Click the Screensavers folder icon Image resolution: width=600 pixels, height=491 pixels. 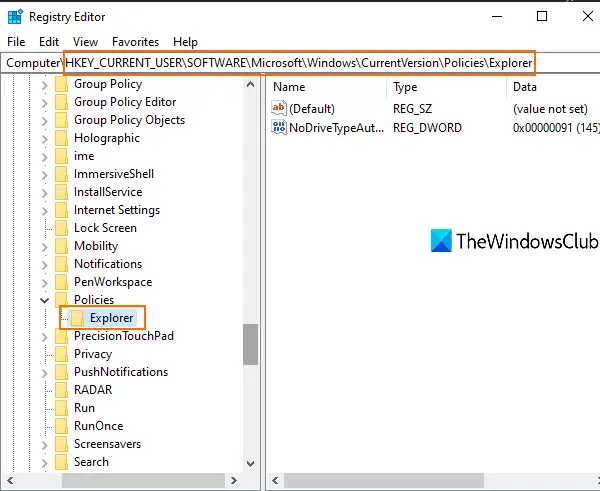point(62,444)
